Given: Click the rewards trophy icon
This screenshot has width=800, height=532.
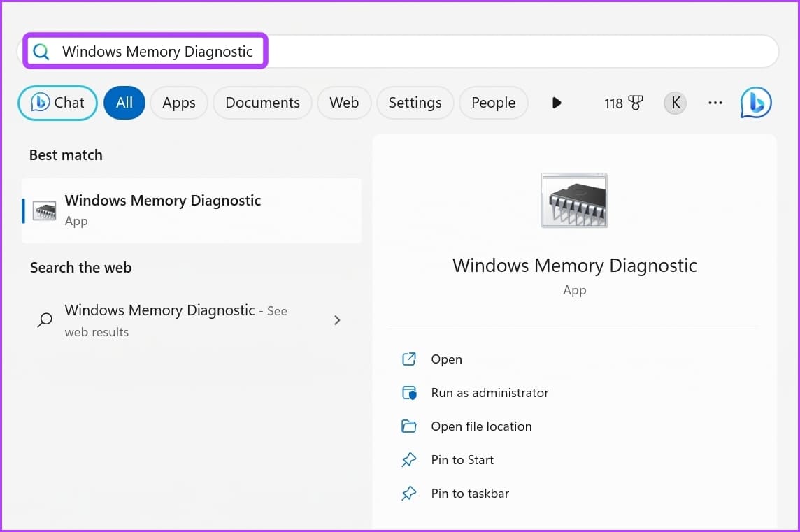Looking at the screenshot, I should pyautogui.click(x=635, y=103).
